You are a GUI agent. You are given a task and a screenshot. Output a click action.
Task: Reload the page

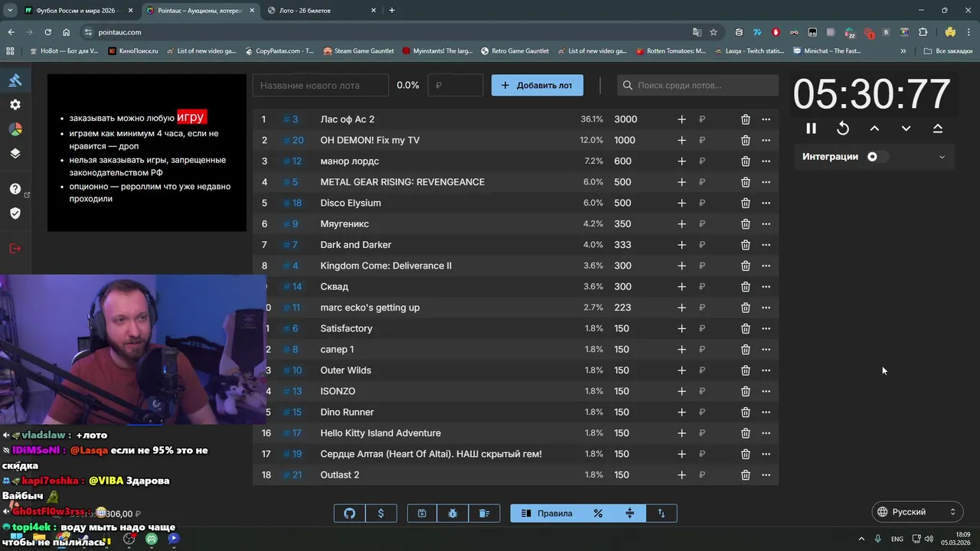[47, 32]
